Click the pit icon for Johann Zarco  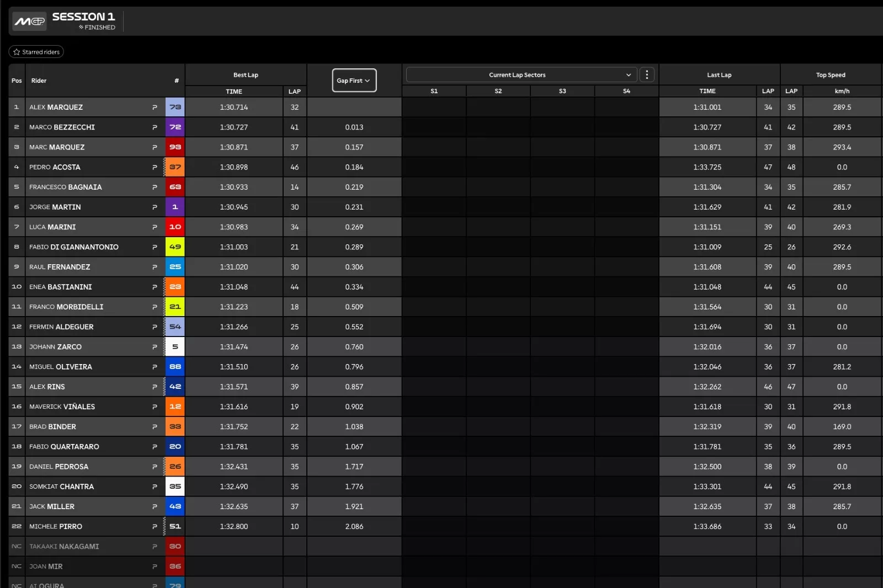pos(155,347)
